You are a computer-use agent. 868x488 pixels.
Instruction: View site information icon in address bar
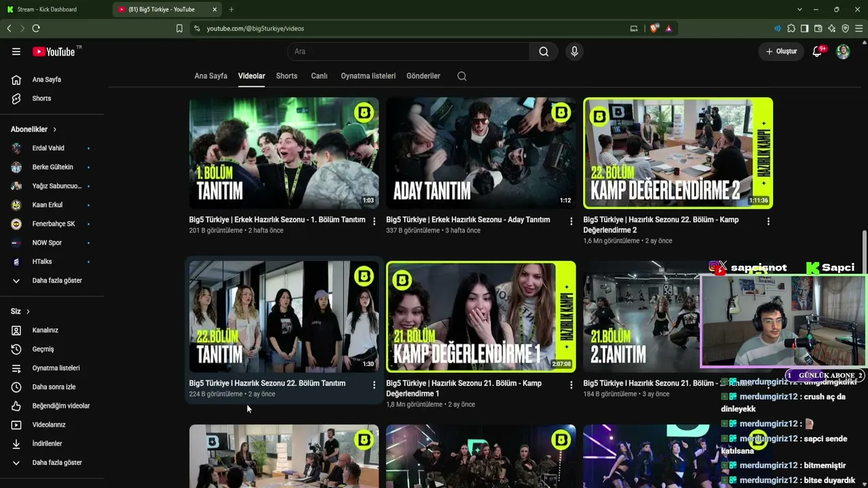[x=197, y=28]
